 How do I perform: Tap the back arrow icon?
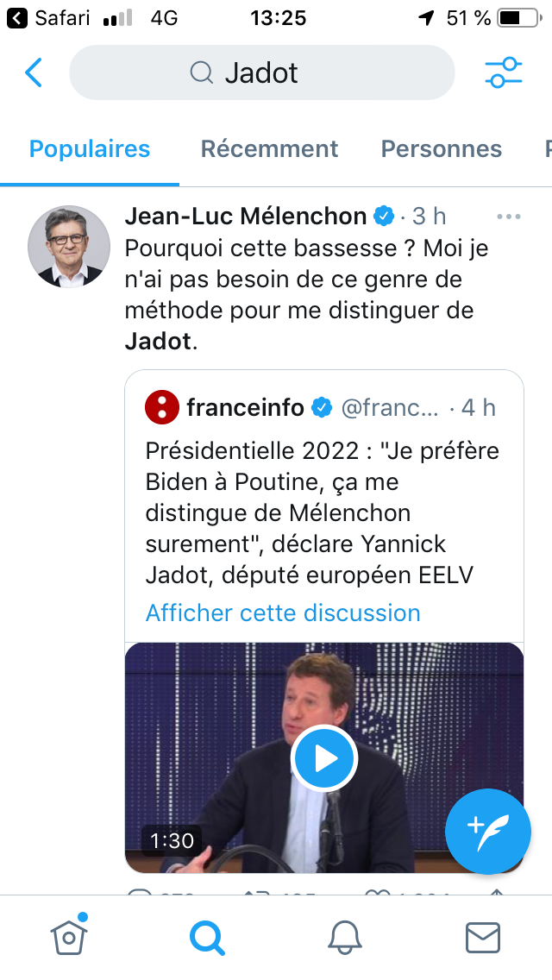34,72
